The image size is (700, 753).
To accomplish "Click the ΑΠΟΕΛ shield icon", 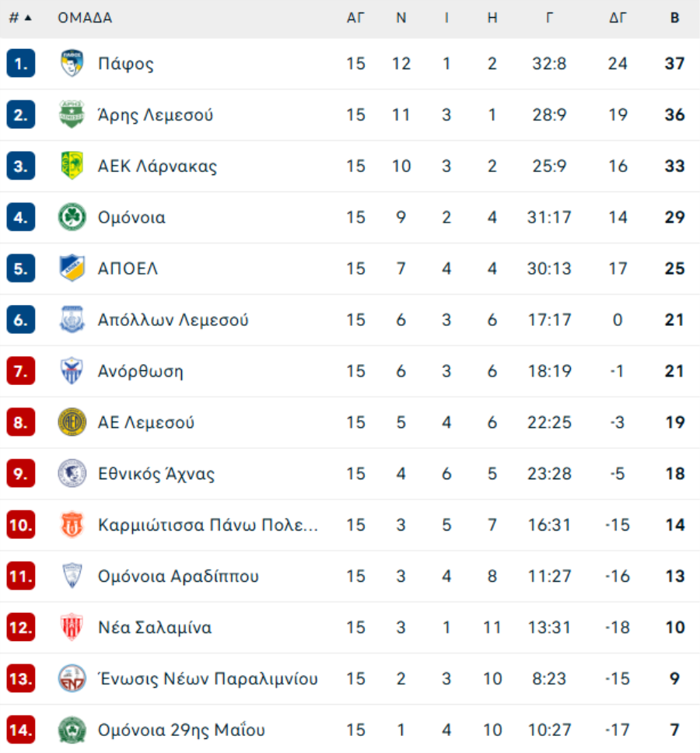I will 72,268.
